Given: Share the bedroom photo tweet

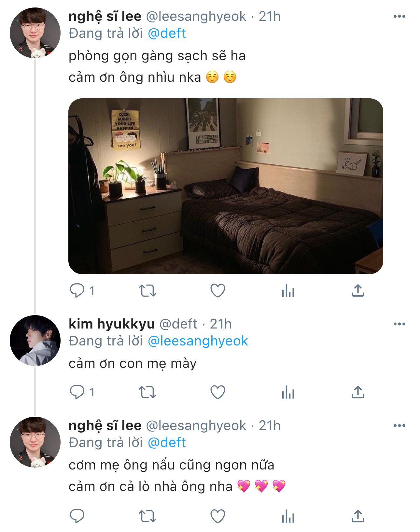Looking at the screenshot, I should click(358, 290).
